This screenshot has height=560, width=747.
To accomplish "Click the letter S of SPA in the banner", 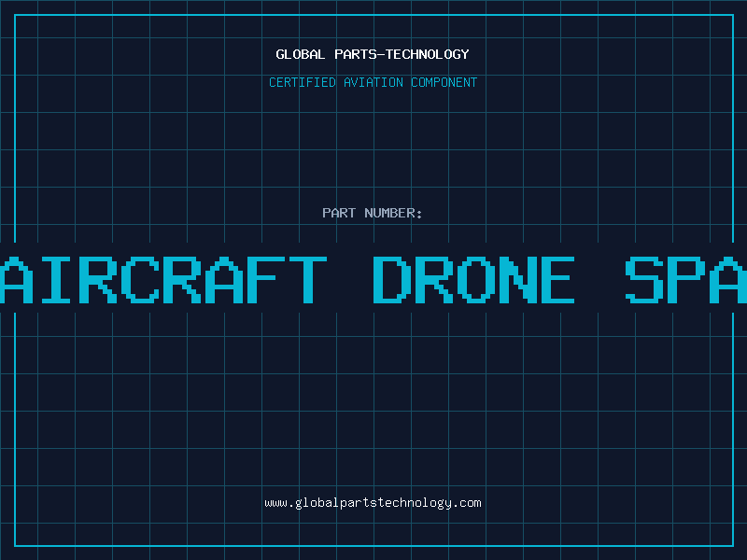I will (644, 280).
